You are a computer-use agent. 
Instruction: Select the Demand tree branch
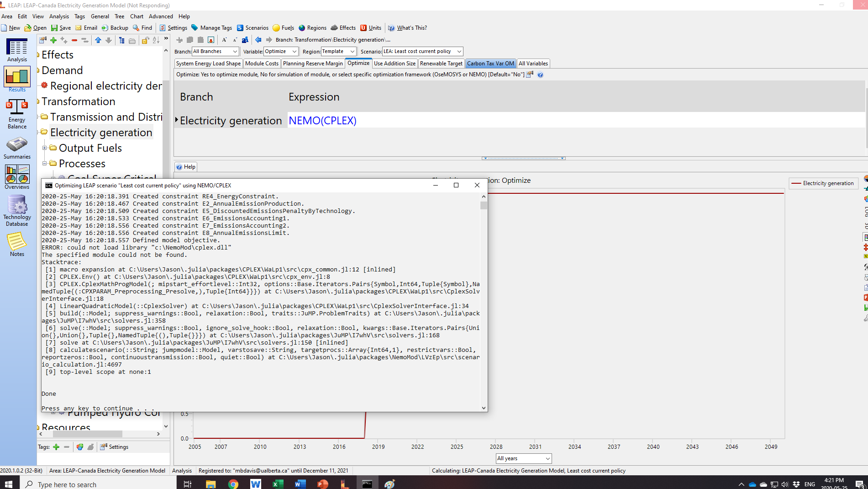62,70
